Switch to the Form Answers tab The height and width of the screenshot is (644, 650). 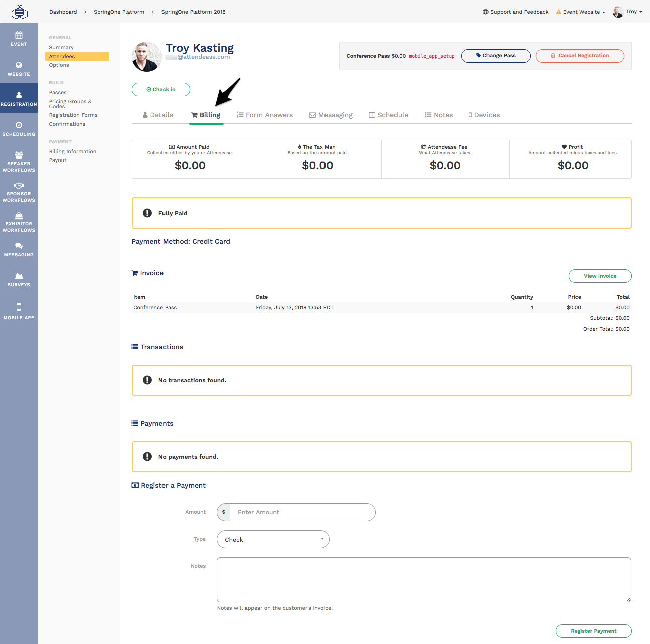point(265,115)
